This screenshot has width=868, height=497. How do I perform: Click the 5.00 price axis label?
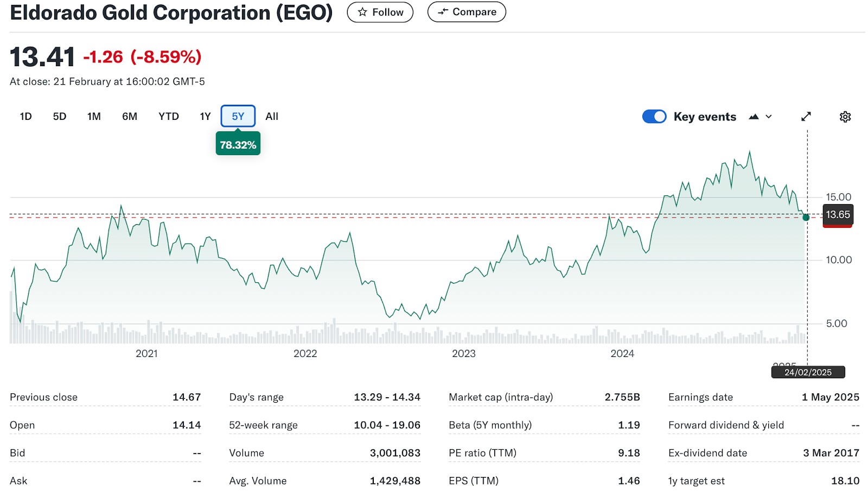[836, 323]
